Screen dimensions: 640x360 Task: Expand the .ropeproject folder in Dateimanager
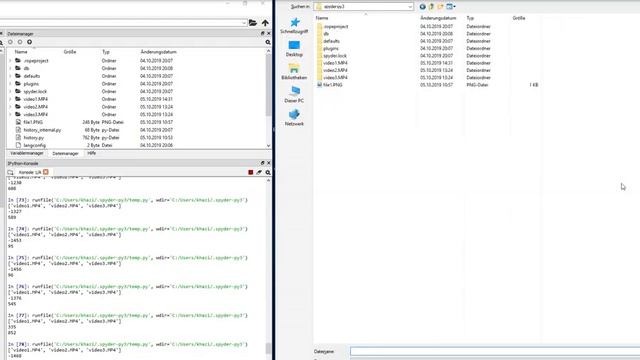pos(10,61)
